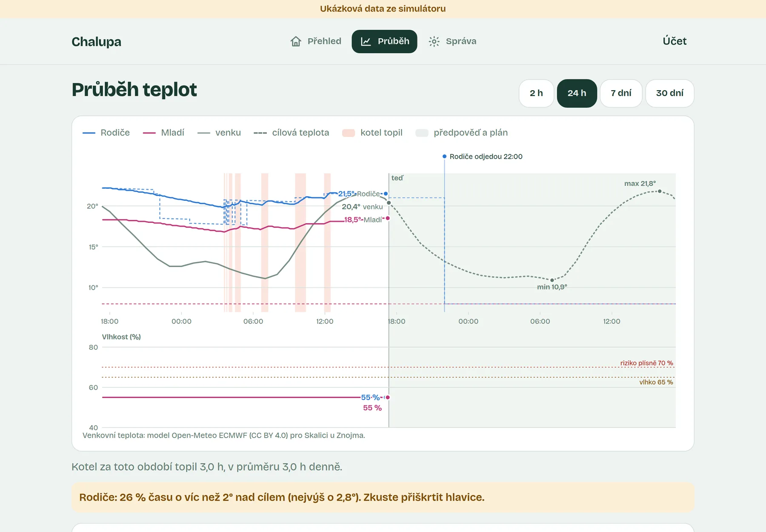The height and width of the screenshot is (532, 766).
Task: Click the Kotel za toto období summary
Action: (x=207, y=467)
